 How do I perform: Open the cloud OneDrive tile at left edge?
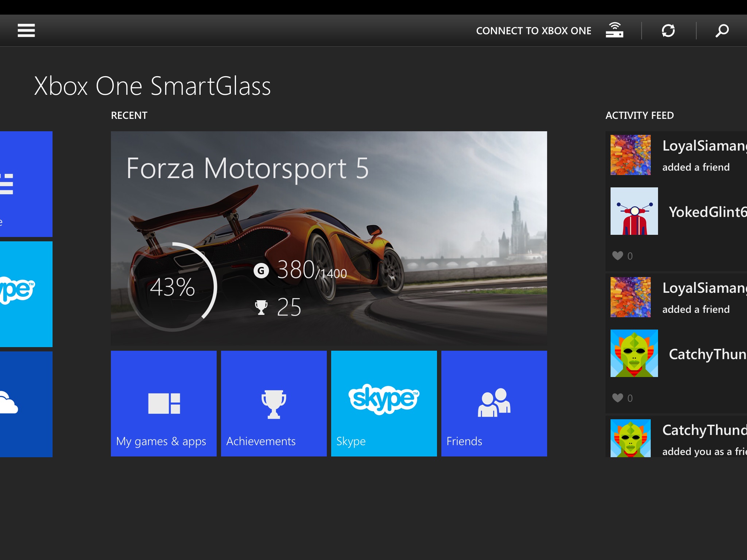[x=26, y=404]
